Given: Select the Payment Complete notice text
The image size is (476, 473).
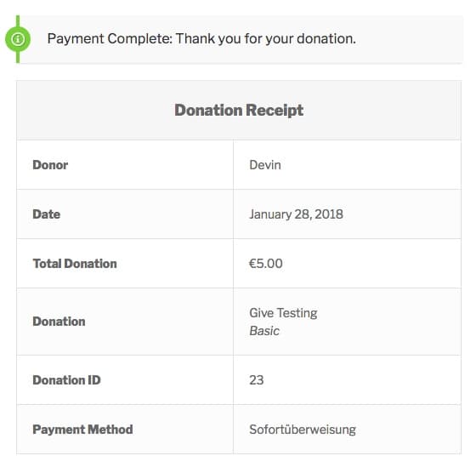Looking at the screenshot, I should pyautogui.click(x=201, y=39).
